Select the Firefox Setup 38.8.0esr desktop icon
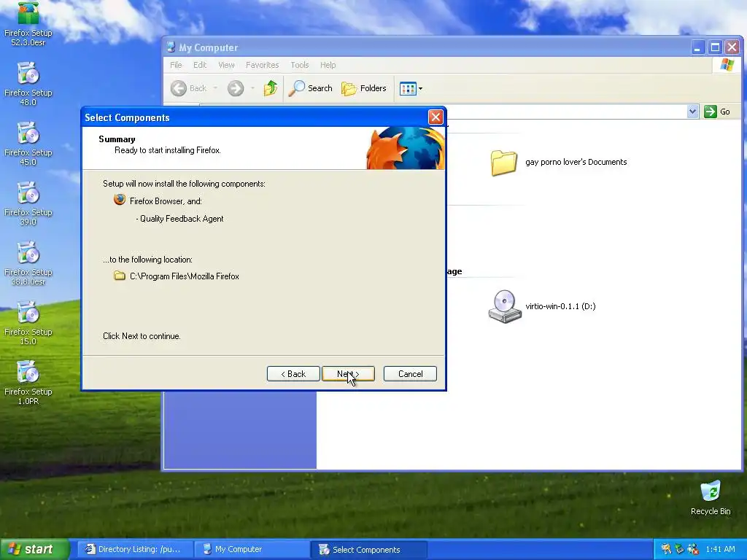747x560 pixels. 28,263
